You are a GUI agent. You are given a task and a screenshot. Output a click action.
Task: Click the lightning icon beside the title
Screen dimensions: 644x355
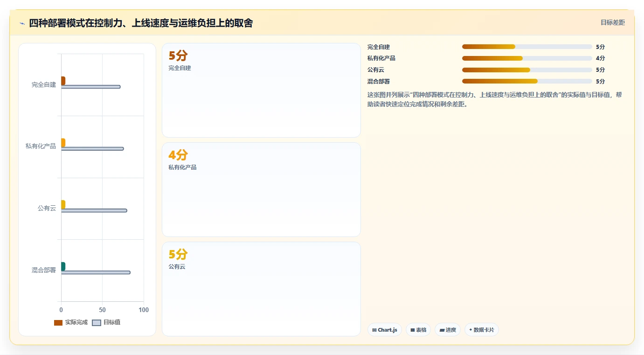click(x=22, y=23)
